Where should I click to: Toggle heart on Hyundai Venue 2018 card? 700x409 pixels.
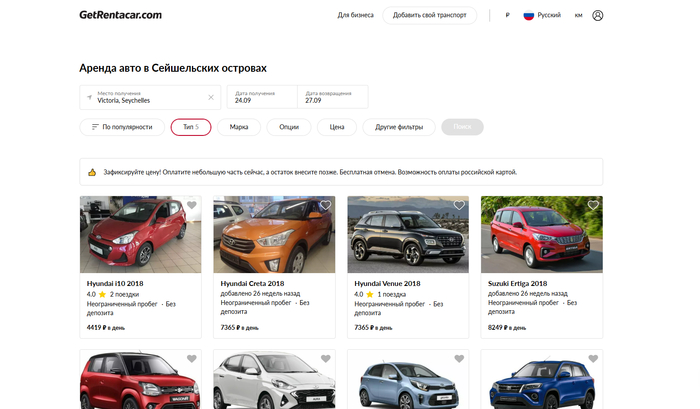[x=459, y=206]
